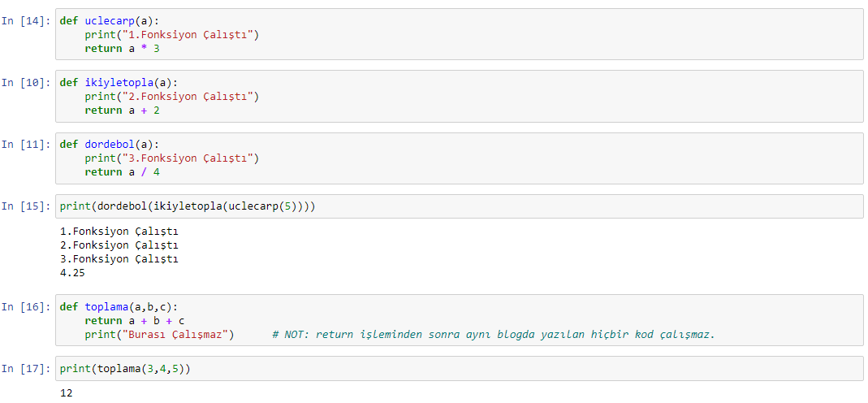Click the In [15] cell prompt
Screen dimensions: 868x403
pyautogui.click(x=26, y=206)
